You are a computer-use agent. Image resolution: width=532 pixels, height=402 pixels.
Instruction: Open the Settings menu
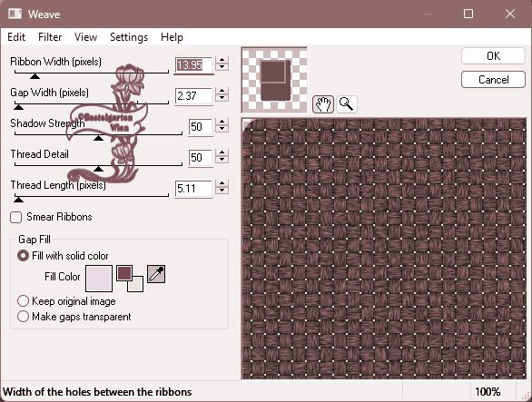click(x=129, y=37)
